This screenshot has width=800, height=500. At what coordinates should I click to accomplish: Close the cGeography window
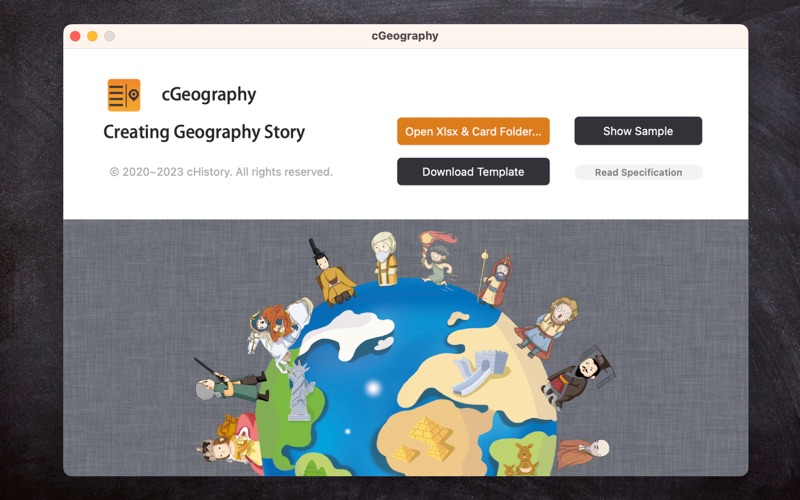(x=75, y=36)
